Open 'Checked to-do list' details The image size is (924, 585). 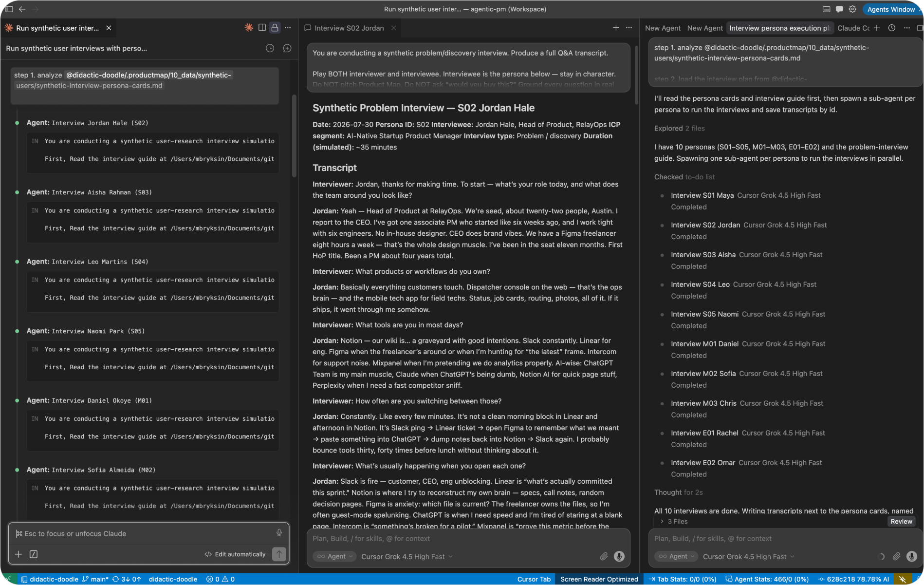(x=684, y=177)
